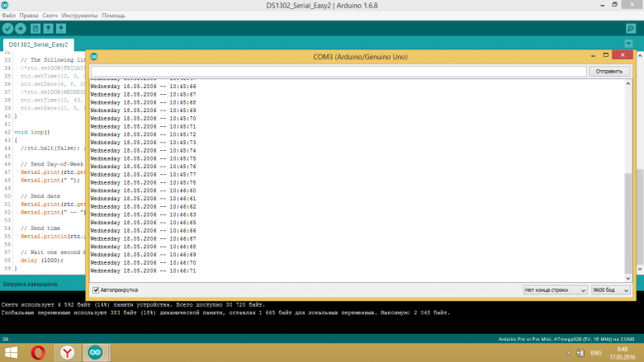
Task: Click the line number 39 in status bar
Action: coord(5,339)
